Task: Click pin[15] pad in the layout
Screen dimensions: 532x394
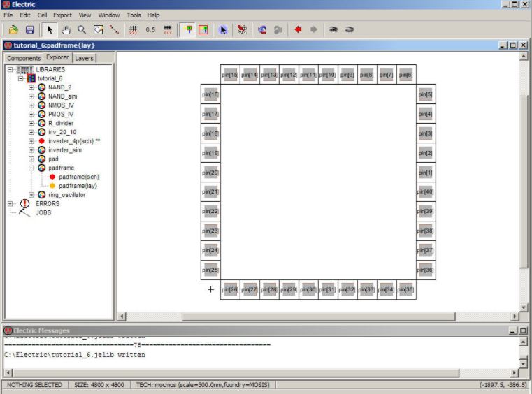Action: click(230, 75)
